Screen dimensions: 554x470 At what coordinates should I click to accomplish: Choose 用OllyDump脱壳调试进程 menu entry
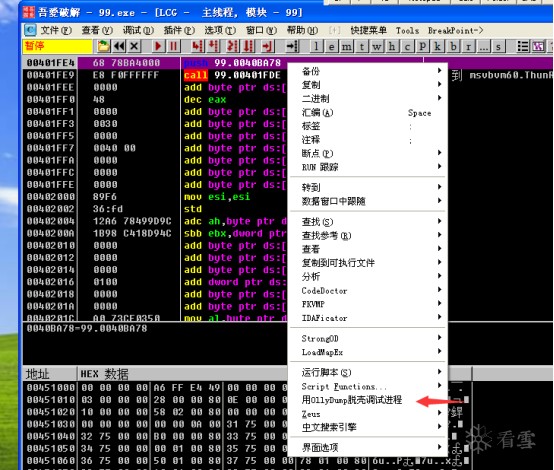(x=367, y=400)
